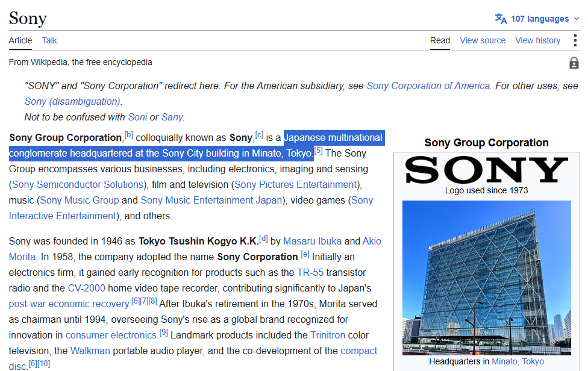Viewport: 588px width, 371px height.
Task: Click the SONY logo image in infobox
Action: click(486, 170)
